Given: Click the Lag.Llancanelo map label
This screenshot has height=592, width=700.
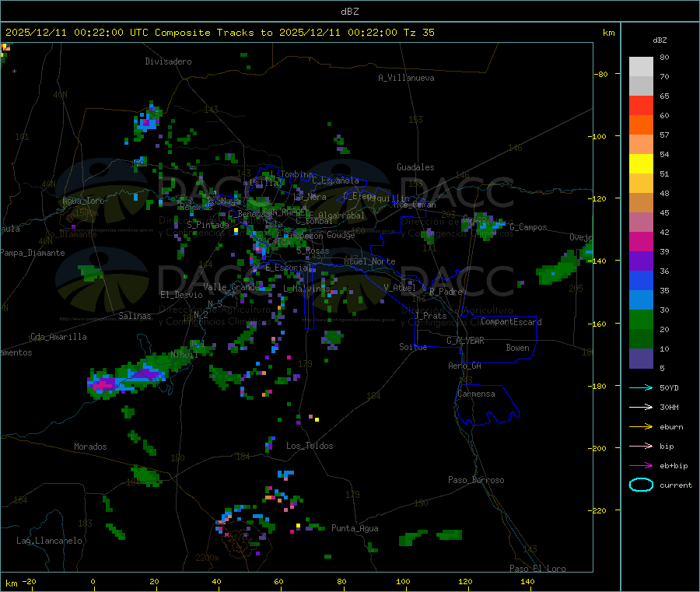Looking at the screenshot, I should pyautogui.click(x=50, y=541).
